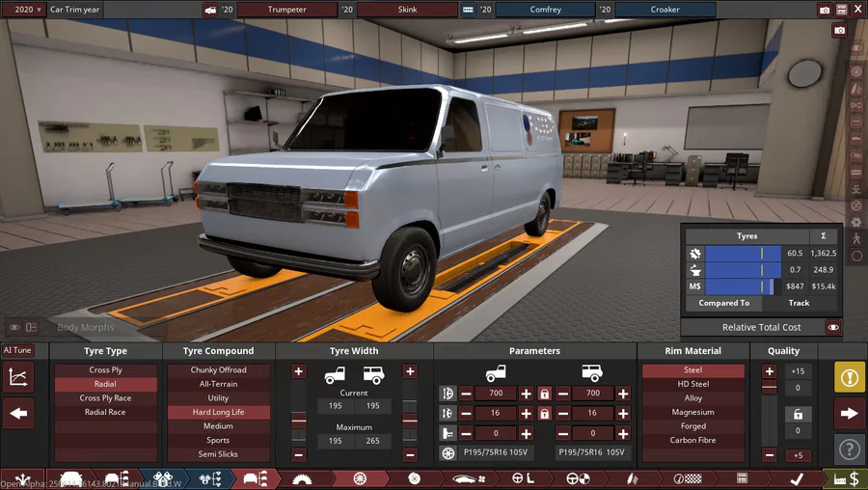Click the rear rim size 16 field

pyautogui.click(x=592, y=413)
